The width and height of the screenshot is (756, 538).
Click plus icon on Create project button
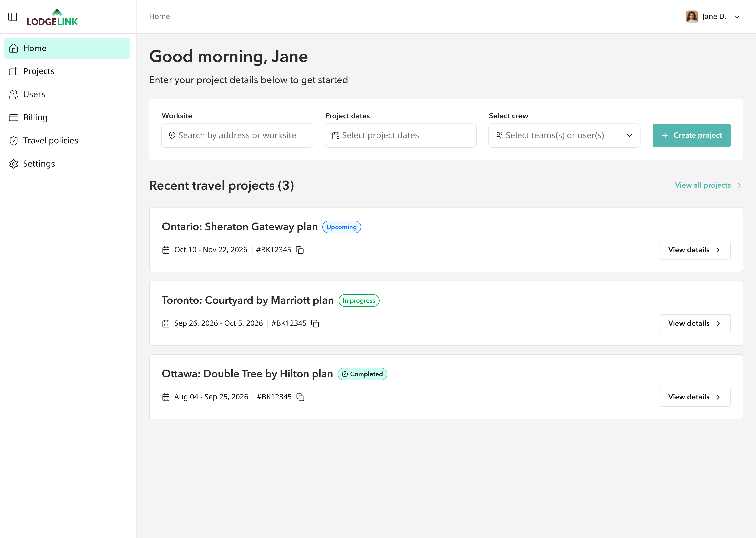click(x=665, y=136)
